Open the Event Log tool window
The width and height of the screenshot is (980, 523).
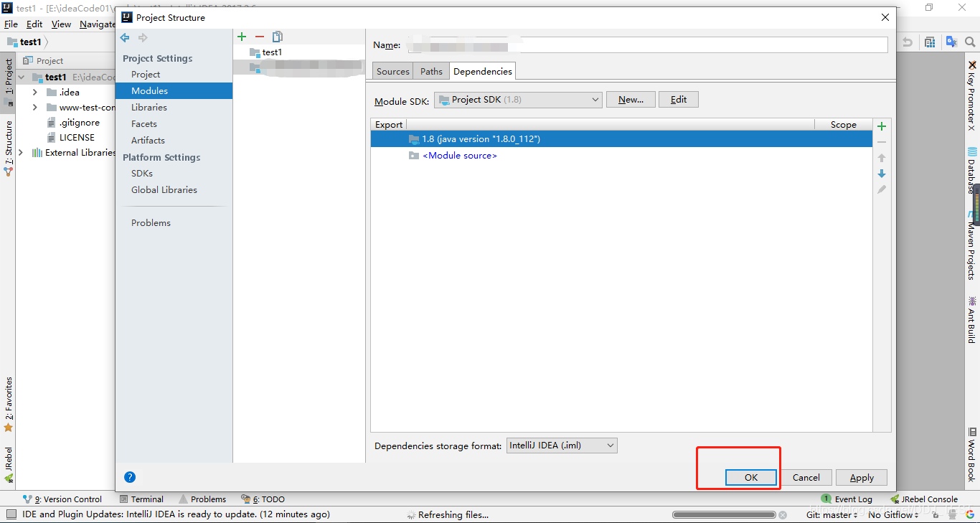[x=847, y=499]
